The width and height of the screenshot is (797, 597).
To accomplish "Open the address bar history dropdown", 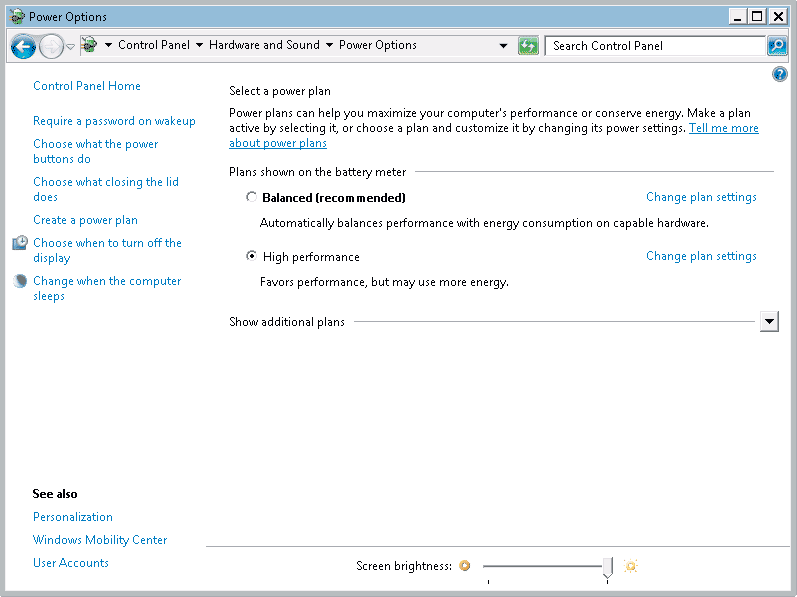I will tap(503, 46).
